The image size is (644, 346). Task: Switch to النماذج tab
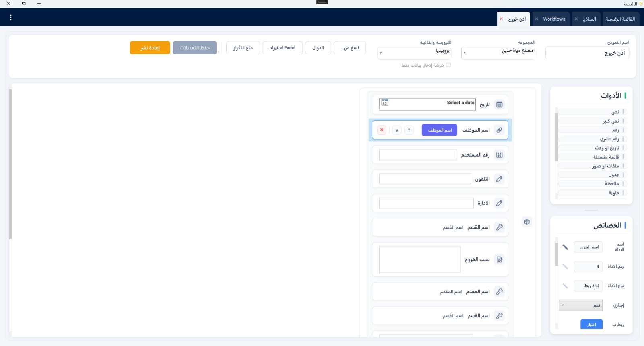tap(586, 19)
